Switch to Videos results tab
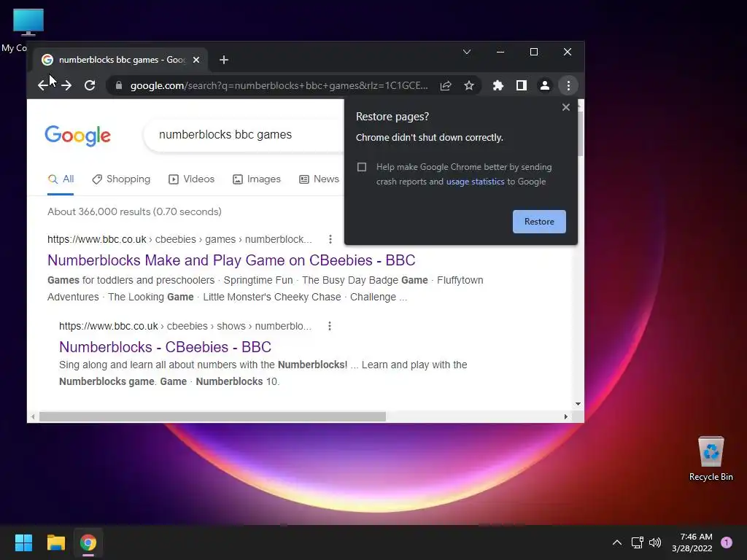Viewport: 747px width, 560px height. click(x=192, y=179)
